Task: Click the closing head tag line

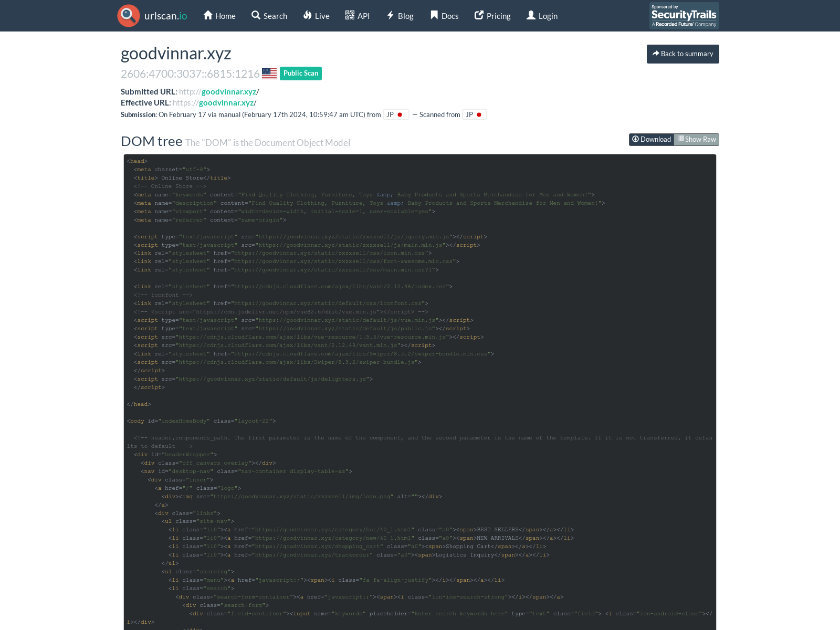Action: click(x=139, y=404)
